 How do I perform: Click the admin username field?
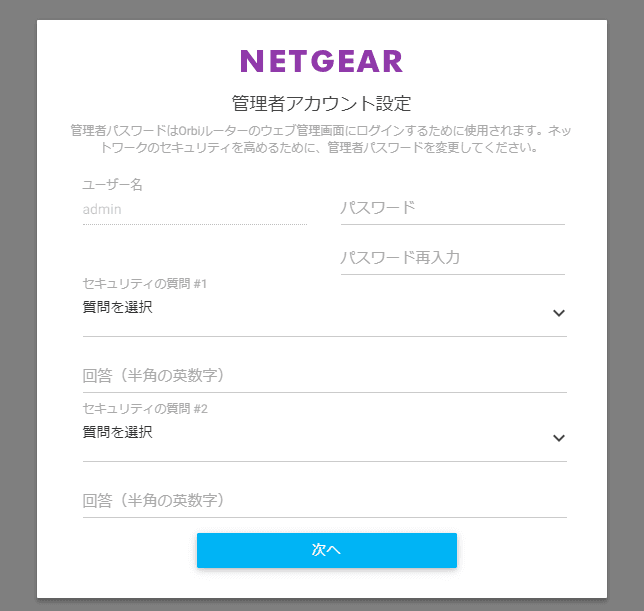tap(194, 210)
